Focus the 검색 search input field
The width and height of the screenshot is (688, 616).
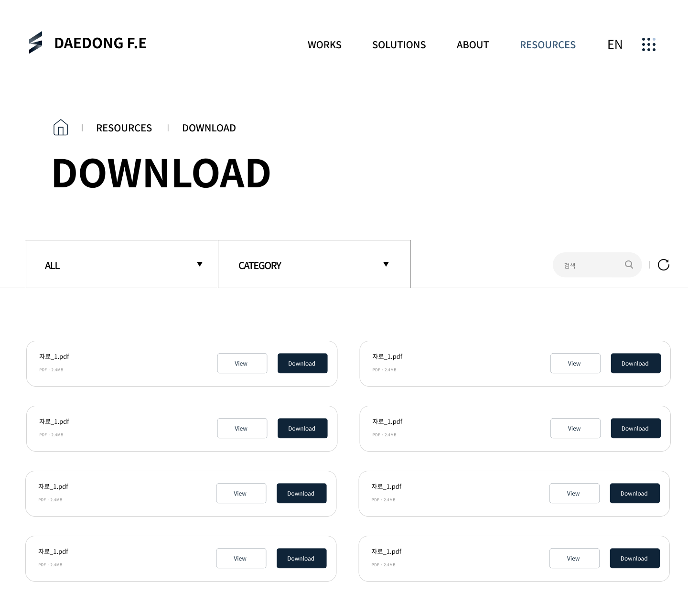click(590, 265)
